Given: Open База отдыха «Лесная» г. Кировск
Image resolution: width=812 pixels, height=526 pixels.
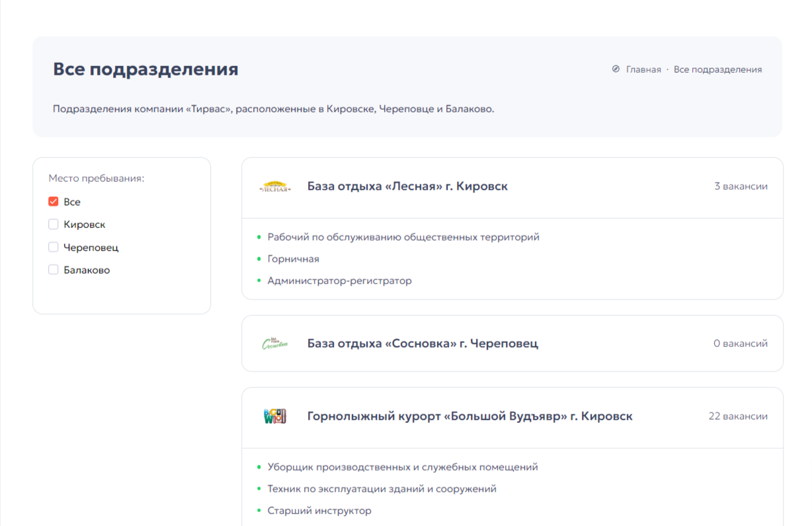Looking at the screenshot, I should (407, 186).
